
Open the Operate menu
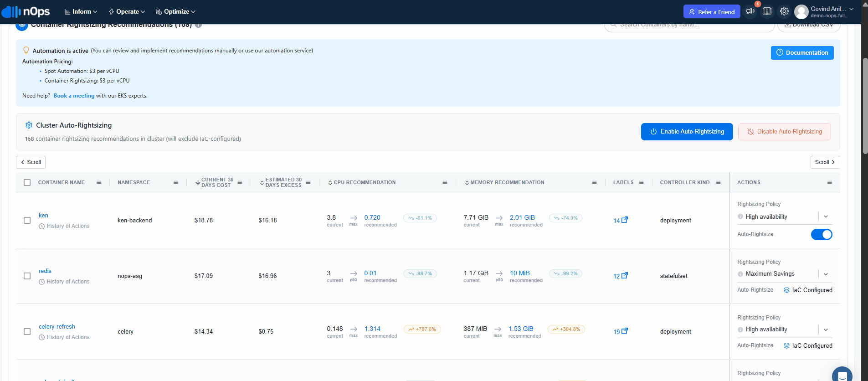coord(127,11)
